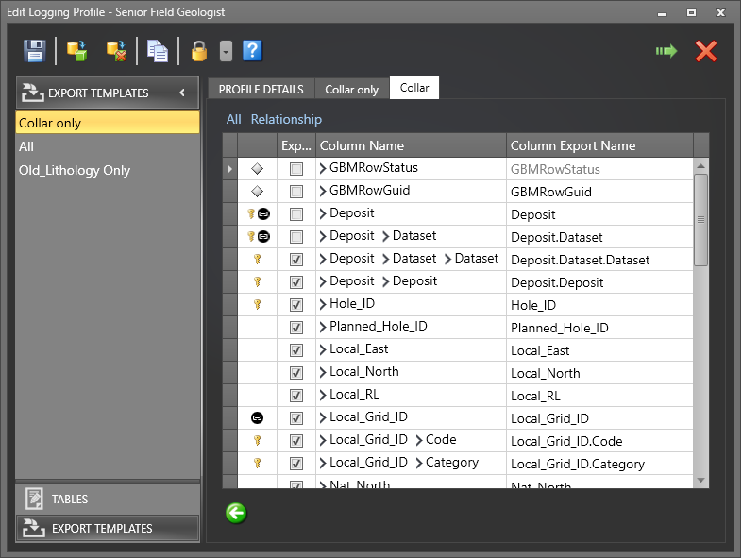Click the key icon on Hole_ID row
The width and height of the screenshot is (742, 560).
258,305
